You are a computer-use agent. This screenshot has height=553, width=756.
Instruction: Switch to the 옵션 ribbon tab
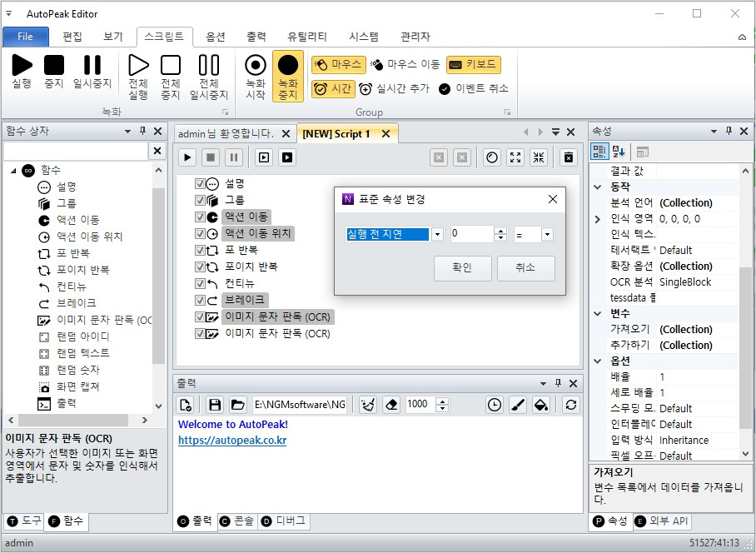coord(216,37)
